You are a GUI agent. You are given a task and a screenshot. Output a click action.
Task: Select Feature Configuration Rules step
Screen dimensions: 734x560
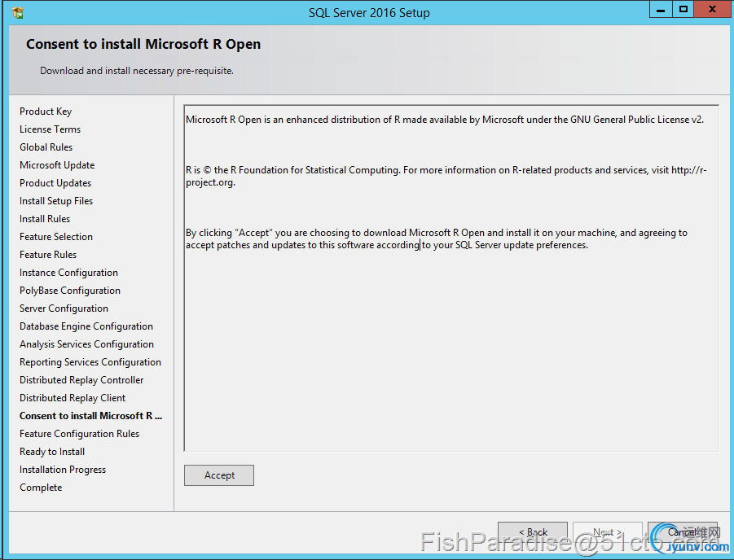click(x=80, y=434)
